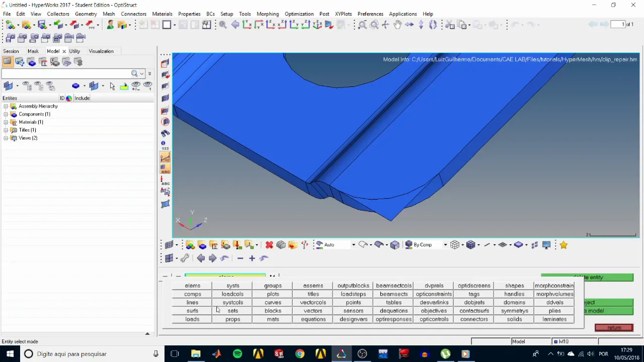Click the plus zoom-in icon

pos(252,258)
